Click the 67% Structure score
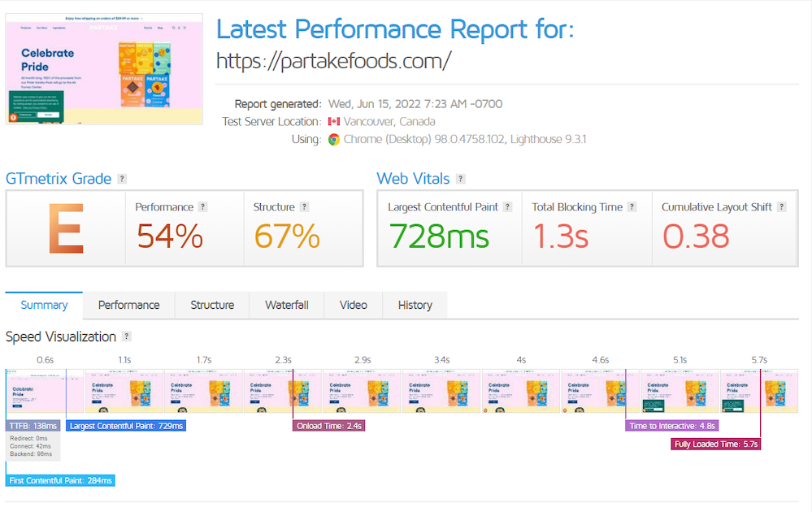This screenshot has width=812, height=512. click(x=287, y=236)
